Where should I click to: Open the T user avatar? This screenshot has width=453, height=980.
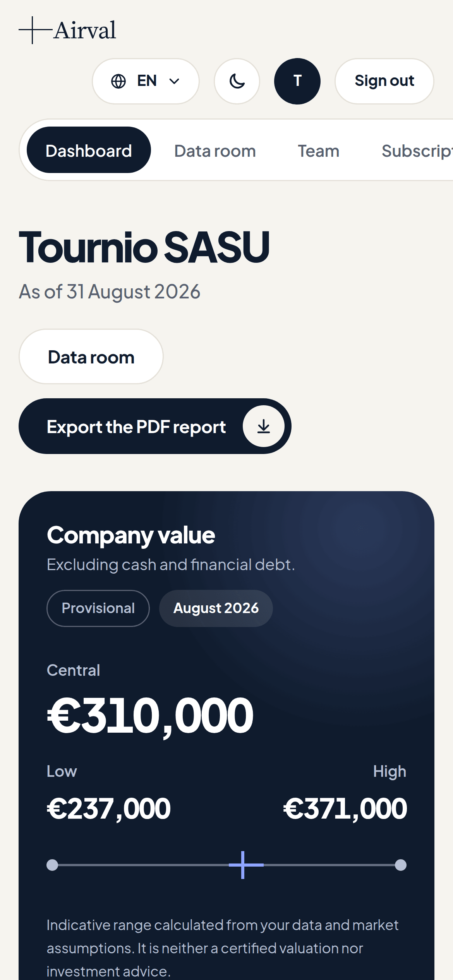point(297,81)
